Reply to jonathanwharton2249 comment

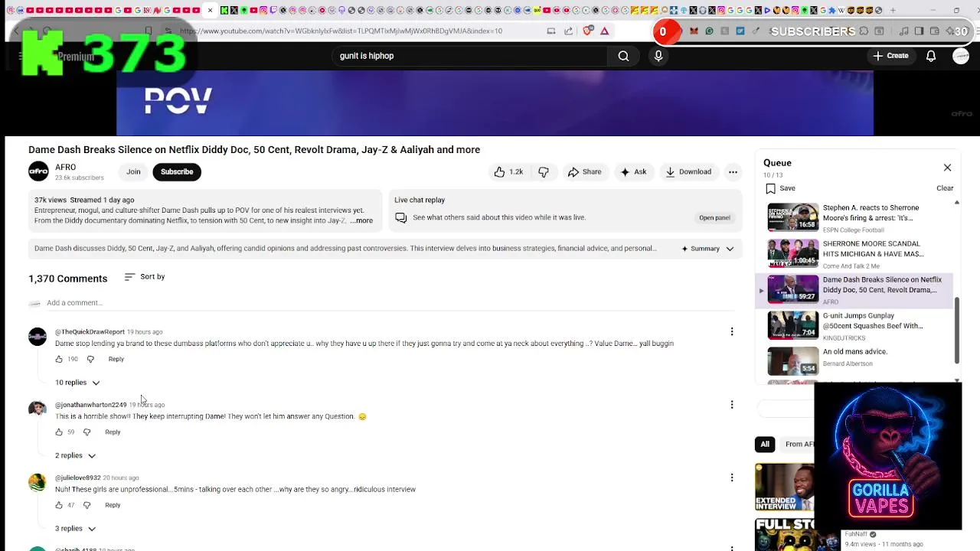[x=113, y=432]
